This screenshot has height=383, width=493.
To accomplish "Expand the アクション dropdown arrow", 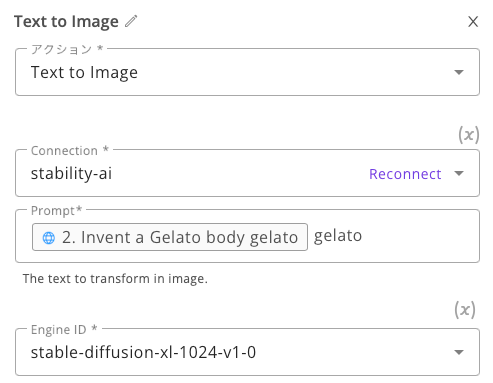I will coord(459,72).
